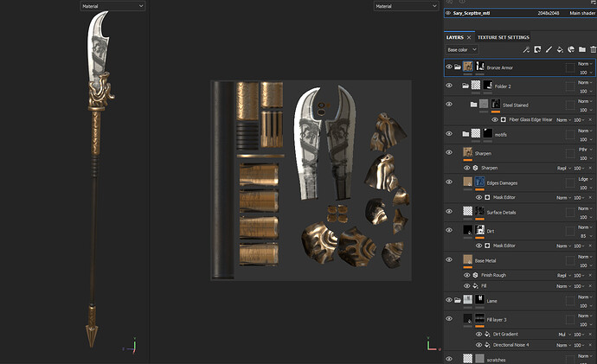Switch to Texture Set Settings tab
The width and height of the screenshot is (597, 364).
click(x=504, y=37)
